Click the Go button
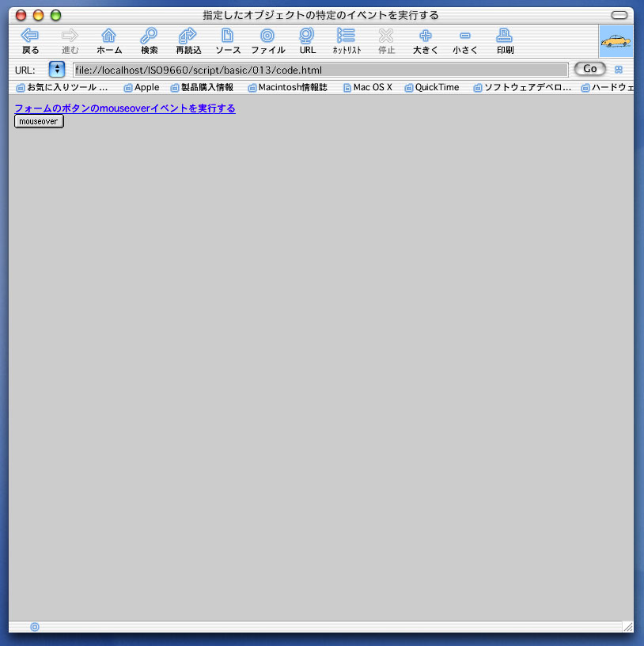 [x=589, y=69]
